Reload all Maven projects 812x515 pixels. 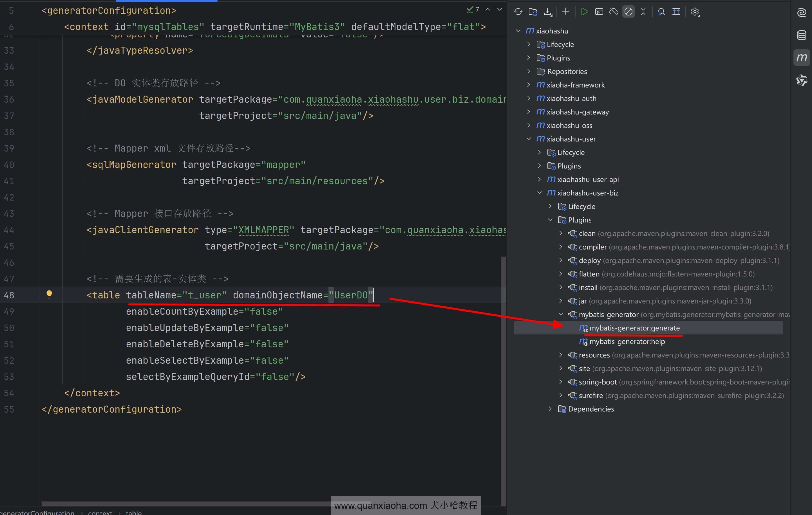[518, 12]
